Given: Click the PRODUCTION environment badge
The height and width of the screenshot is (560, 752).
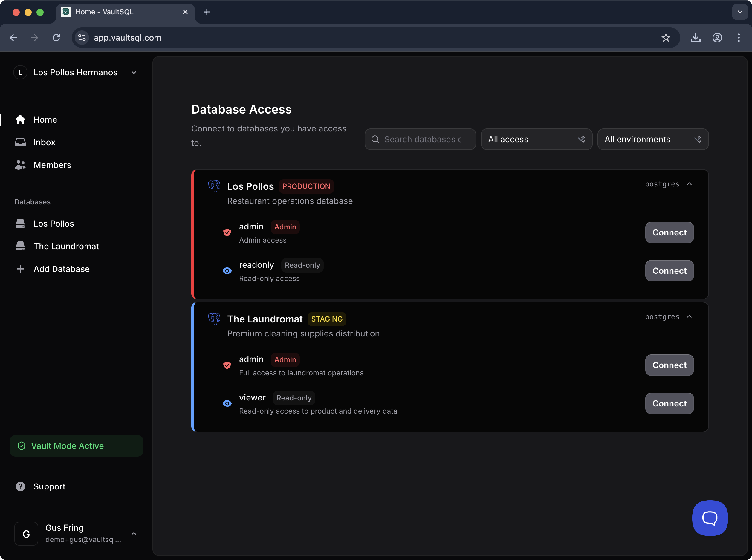Looking at the screenshot, I should point(306,186).
